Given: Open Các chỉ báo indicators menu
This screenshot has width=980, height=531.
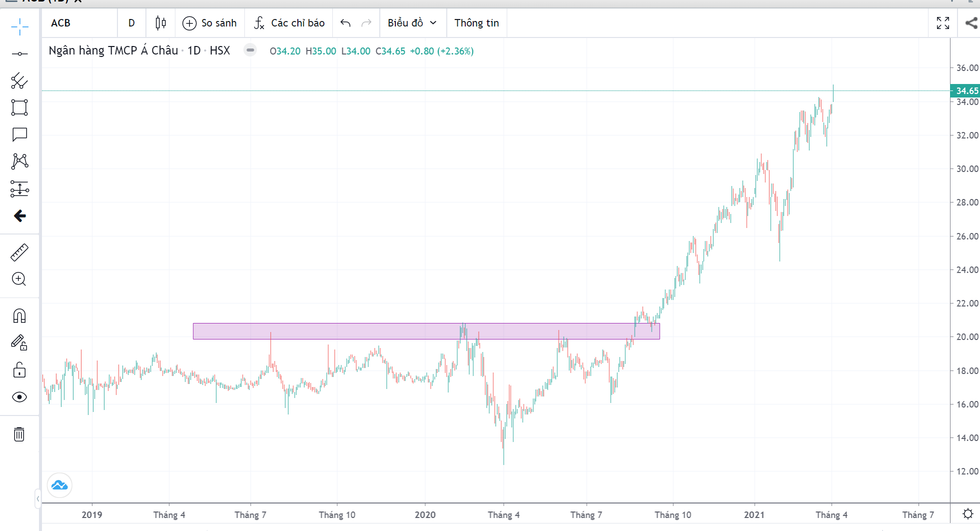Looking at the screenshot, I should (x=289, y=23).
